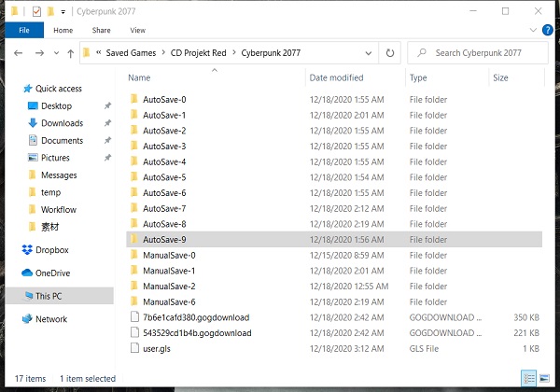Select the AutoSave-4 folder icon
This screenshot has width=560, height=392.
134,161
